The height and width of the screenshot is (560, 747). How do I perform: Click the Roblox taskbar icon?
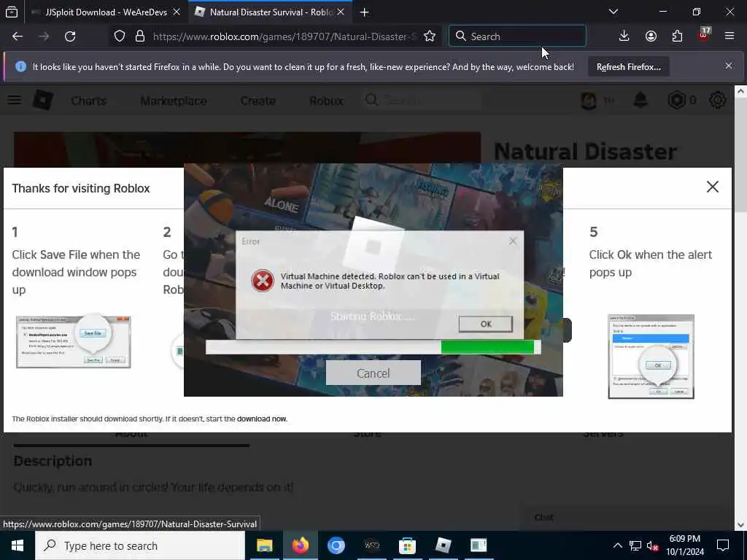(x=443, y=545)
